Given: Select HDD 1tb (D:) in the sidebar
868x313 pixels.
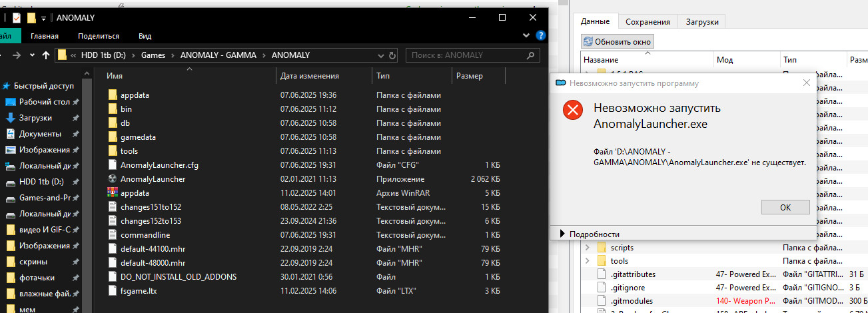Looking at the screenshot, I should 41,182.
